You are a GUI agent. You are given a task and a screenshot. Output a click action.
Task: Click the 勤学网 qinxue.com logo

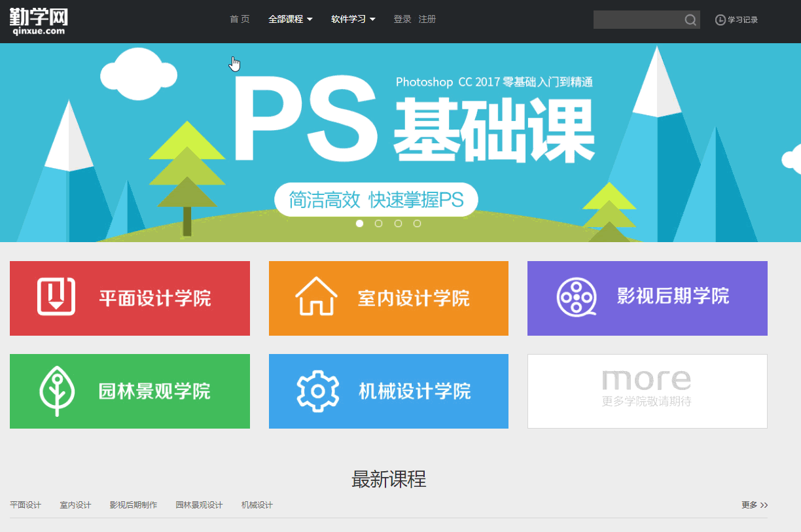pos(39,21)
